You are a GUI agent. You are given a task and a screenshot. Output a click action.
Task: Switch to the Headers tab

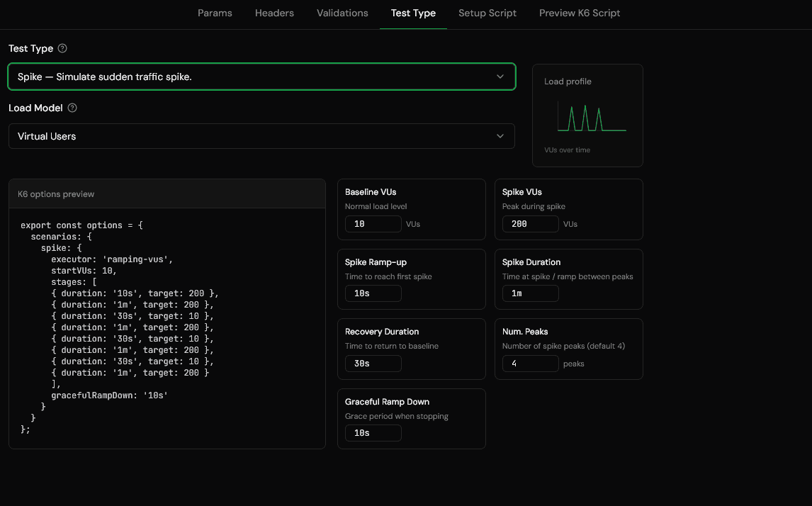[274, 13]
